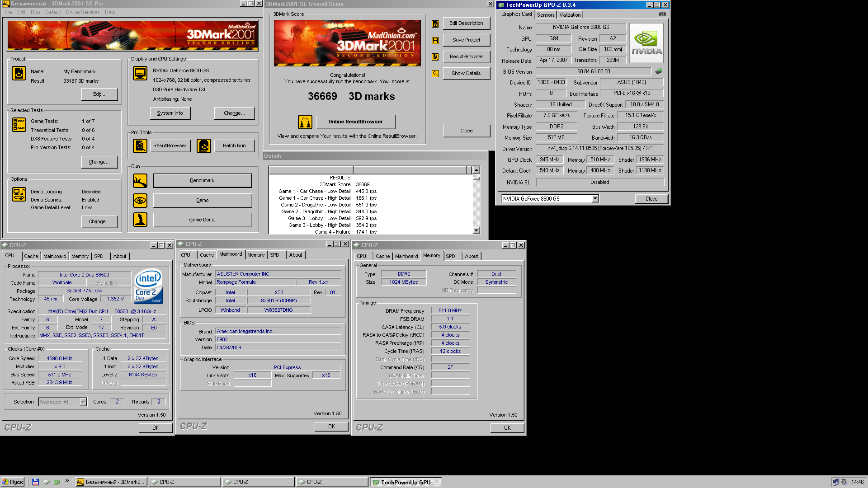This screenshot has width=868, height=488.
Task: Click the ResultBrowser magnifier icon in Pro Tools
Action: tap(140, 145)
